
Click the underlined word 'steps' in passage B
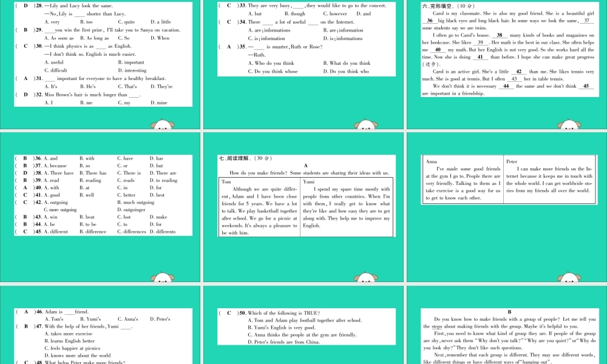[436, 326]
